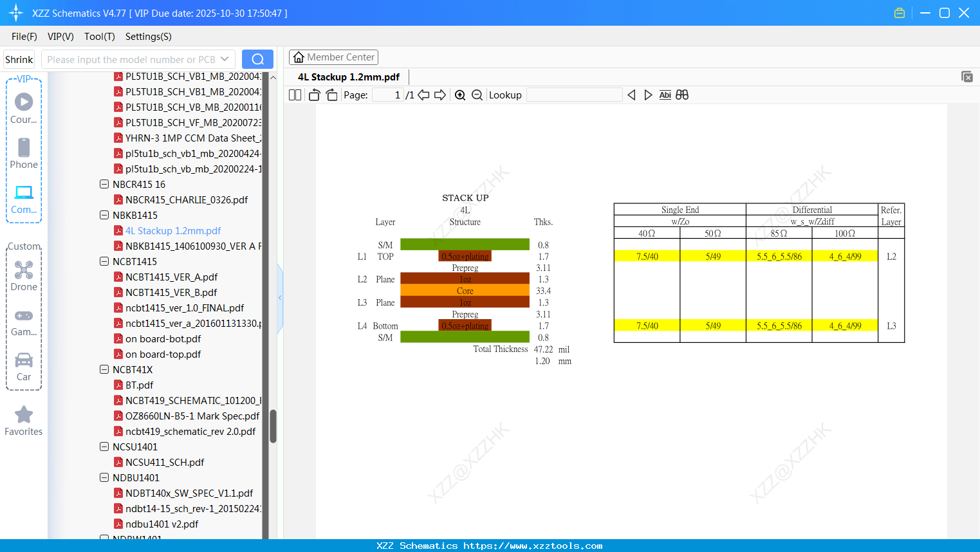Open NCBT1415_VER_A.pdf
This screenshot has height=552, width=980.
tap(172, 277)
